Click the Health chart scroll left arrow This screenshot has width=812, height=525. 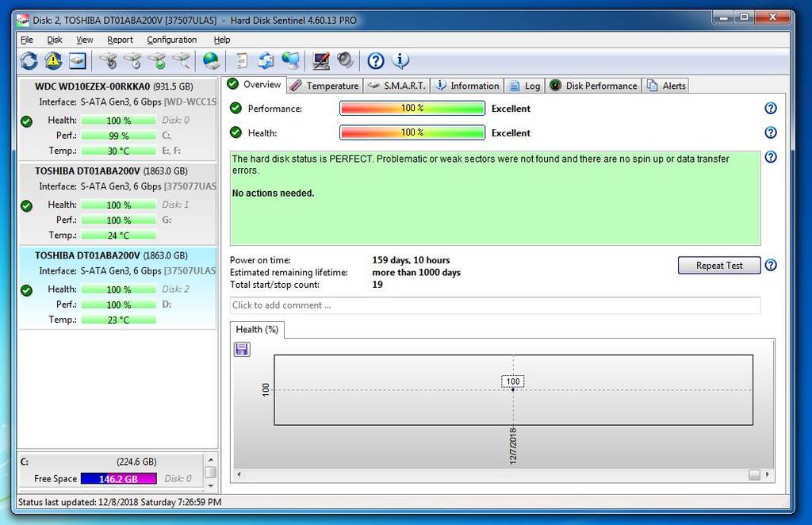(239, 474)
